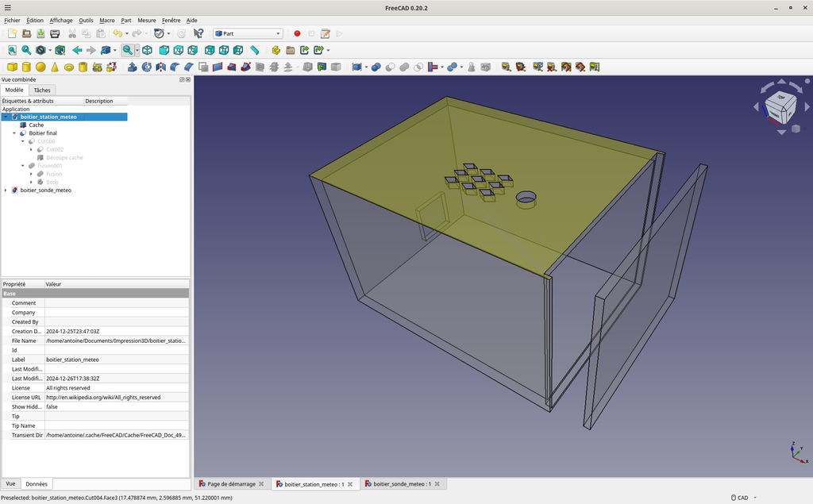Add a Torus solid
Image resolution: width=813 pixels, height=504 pixels.
pyautogui.click(x=69, y=67)
